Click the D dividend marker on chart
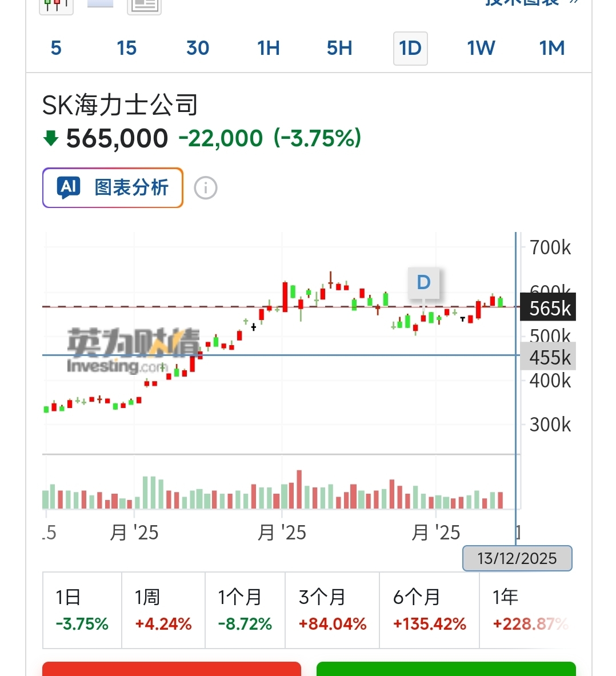The height and width of the screenshot is (676, 616). tap(423, 282)
